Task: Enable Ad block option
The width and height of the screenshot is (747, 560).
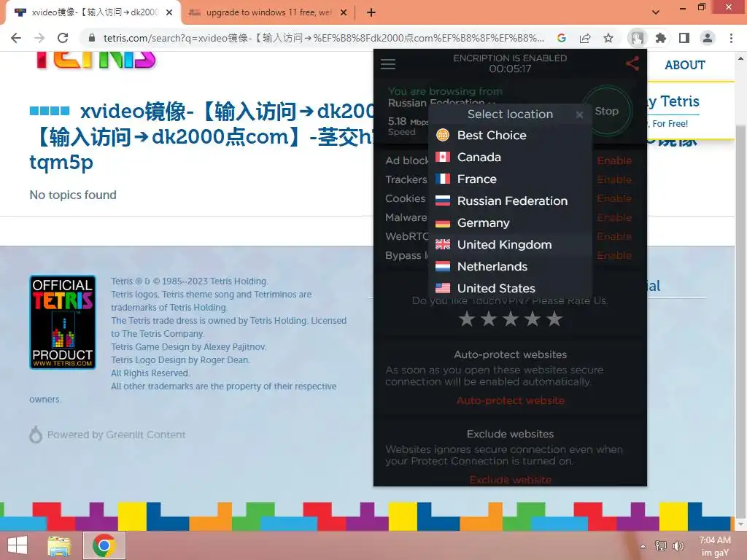Action: coord(614,161)
